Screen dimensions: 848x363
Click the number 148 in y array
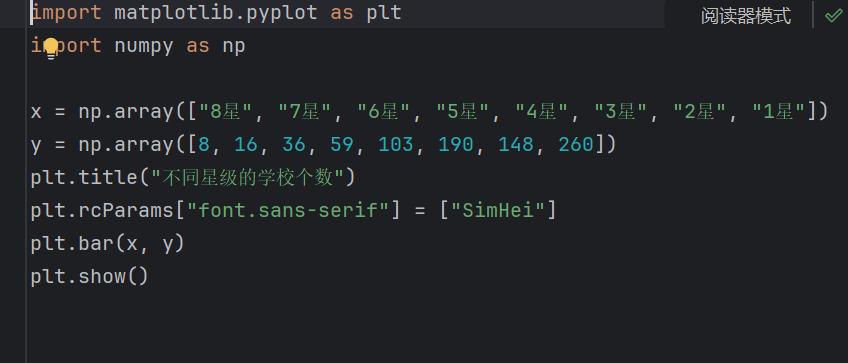point(516,144)
